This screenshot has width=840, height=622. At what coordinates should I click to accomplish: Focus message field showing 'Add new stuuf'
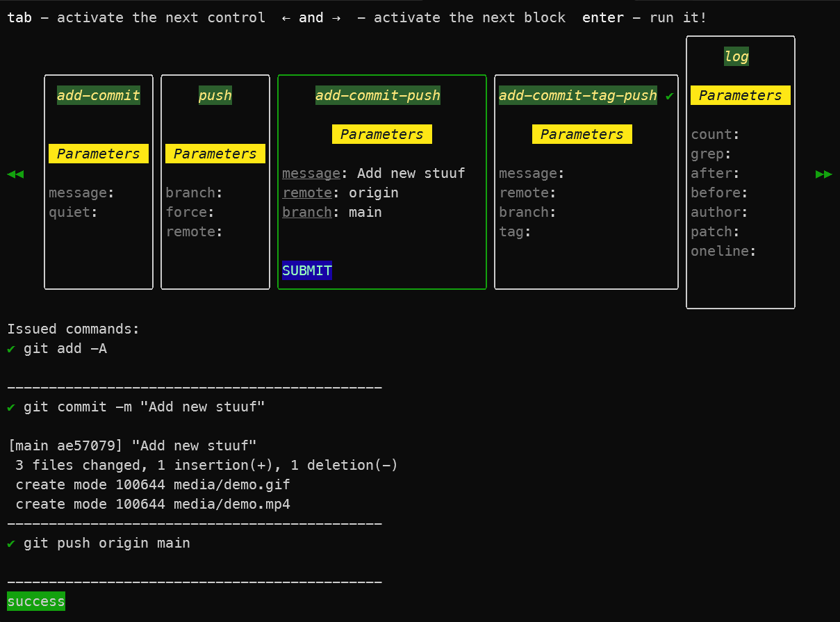(x=374, y=173)
